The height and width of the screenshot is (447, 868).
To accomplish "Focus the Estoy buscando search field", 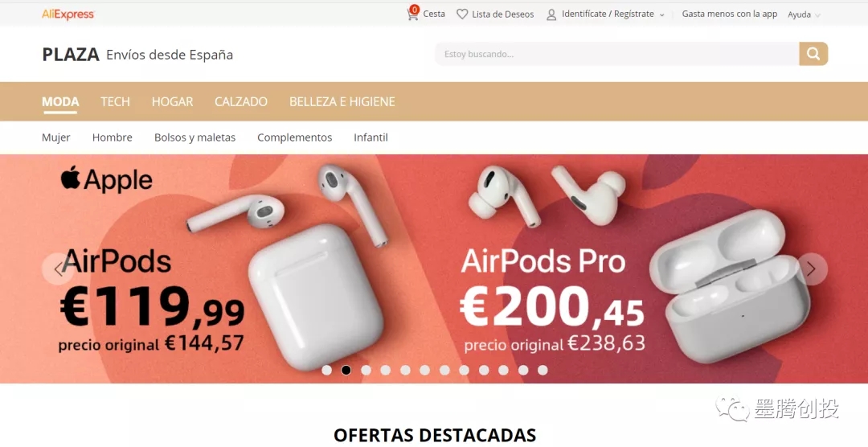I will point(616,54).
